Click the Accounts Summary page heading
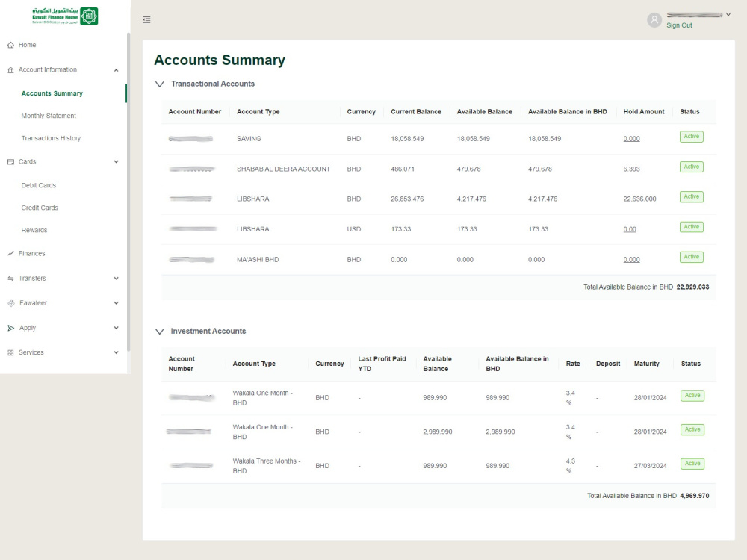 point(220,60)
